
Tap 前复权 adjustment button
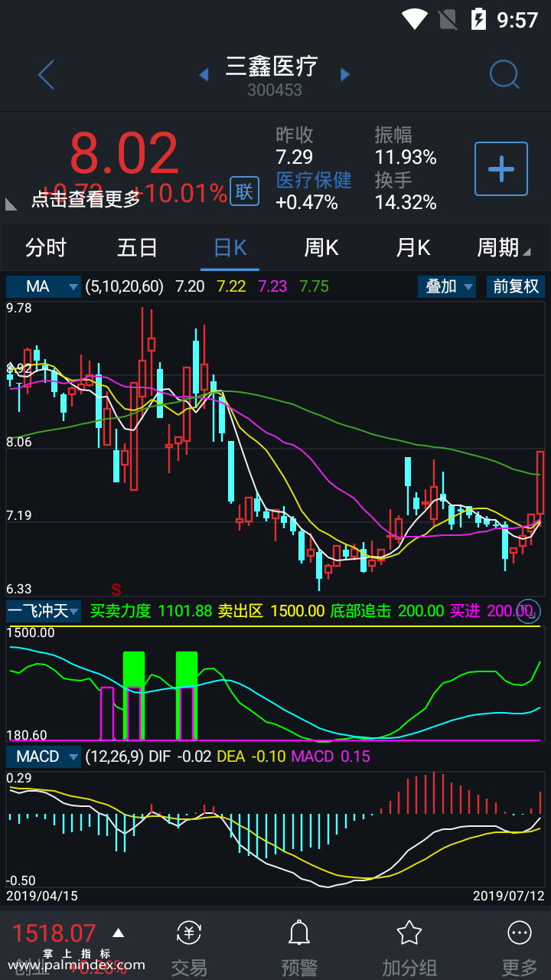click(x=516, y=286)
